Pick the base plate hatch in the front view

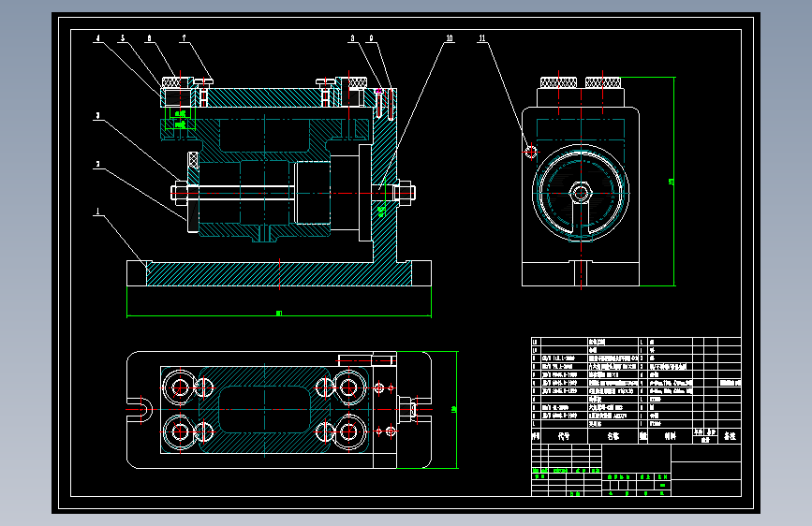(x=279, y=274)
